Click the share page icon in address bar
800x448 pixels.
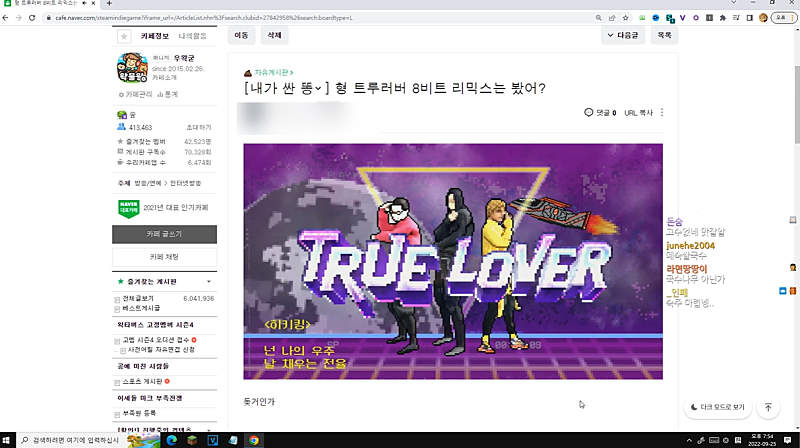click(x=612, y=18)
